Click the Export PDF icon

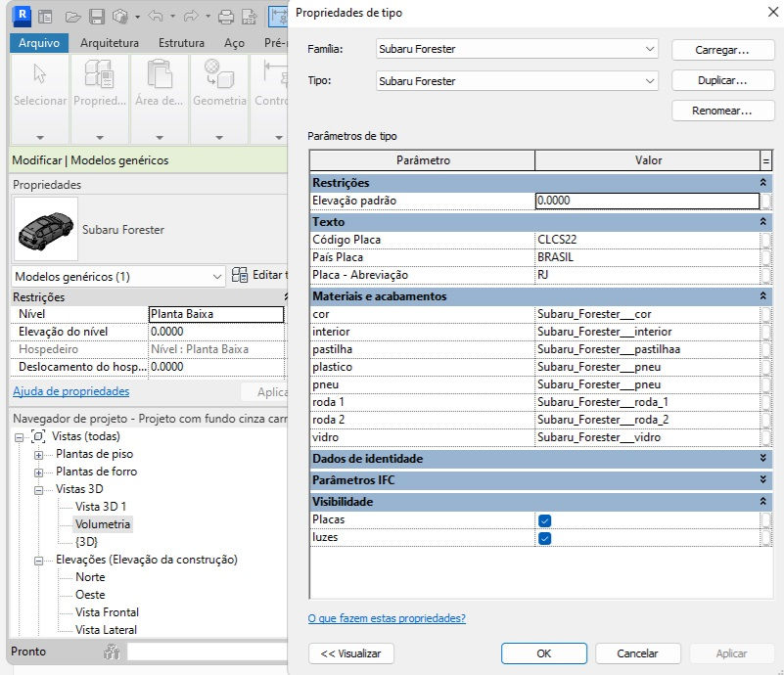pyautogui.click(x=249, y=17)
